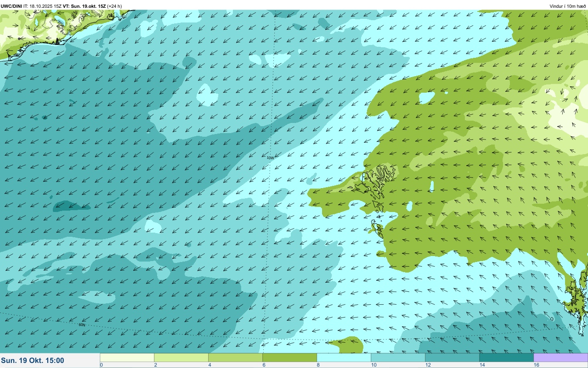Click the legend value '6'
This screenshot has width=588, height=368.
pos(264,365)
